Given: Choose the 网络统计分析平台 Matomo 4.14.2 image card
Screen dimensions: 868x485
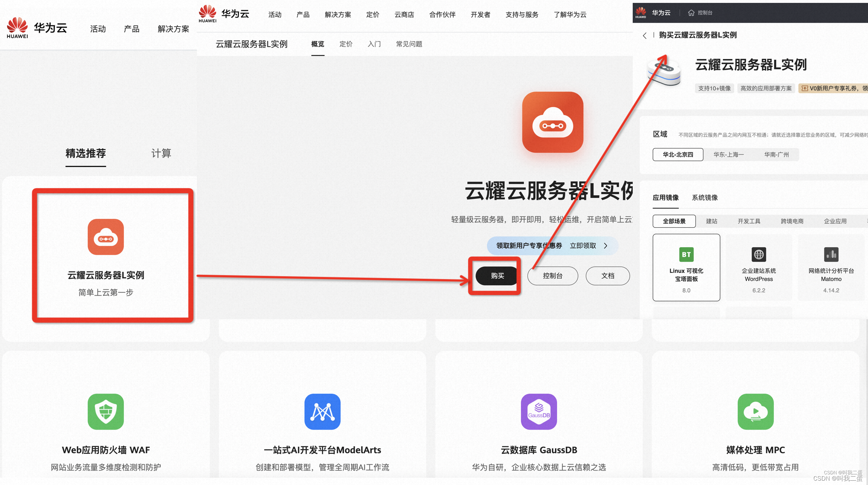Looking at the screenshot, I should coord(831,267).
